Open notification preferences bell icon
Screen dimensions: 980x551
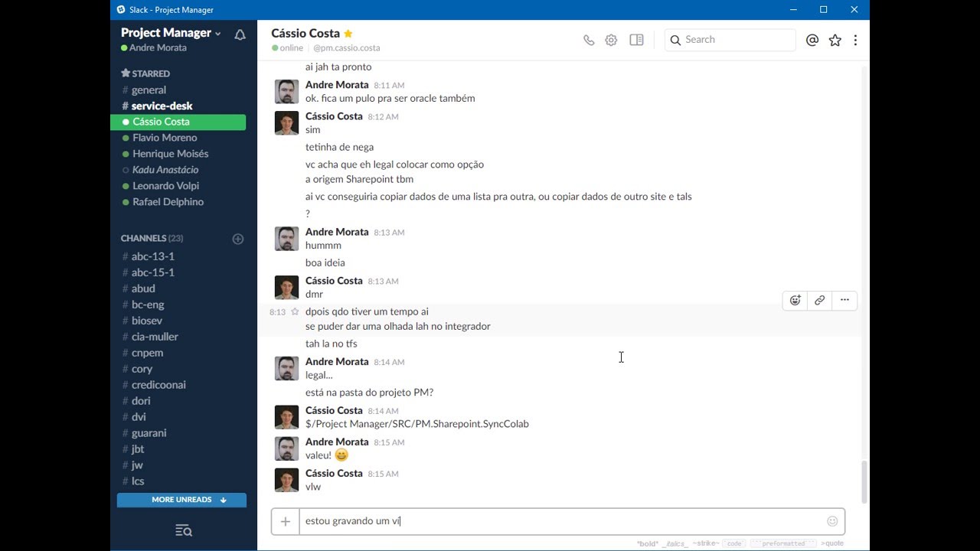pyautogui.click(x=240, y=35)
